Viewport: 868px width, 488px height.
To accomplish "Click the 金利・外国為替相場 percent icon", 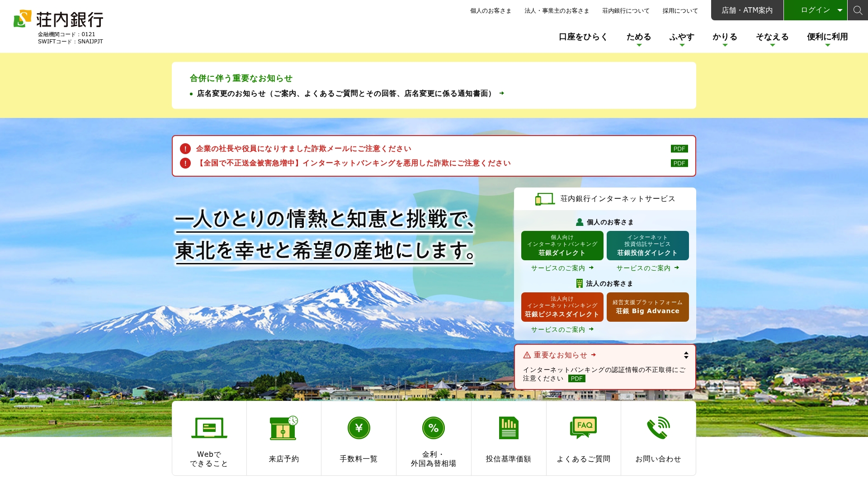I will [x=434, y=427].
